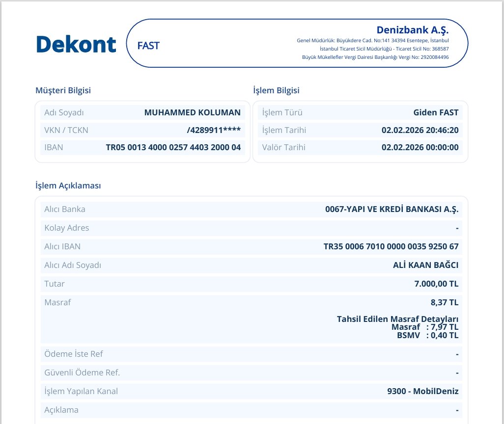This screenshot has height=424, width=504.
Task: Select timestamp 02.02.2026 20:46:20
Action: pyautogui.click(x=420, y=130)
